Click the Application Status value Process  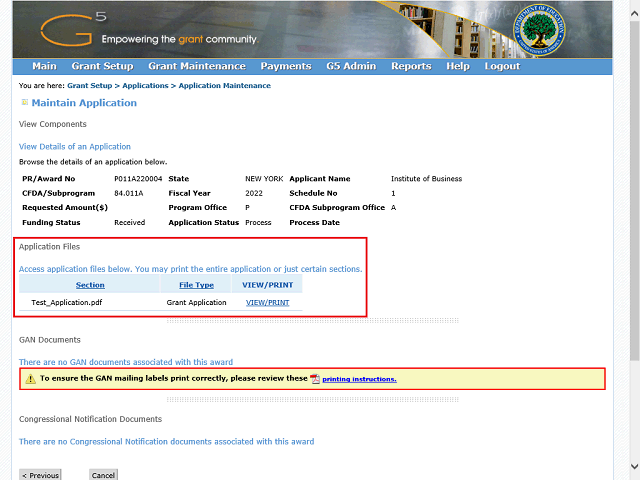258,222
